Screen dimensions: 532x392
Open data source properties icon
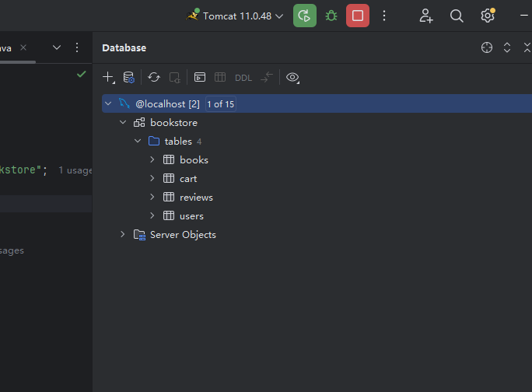(128, 77)
